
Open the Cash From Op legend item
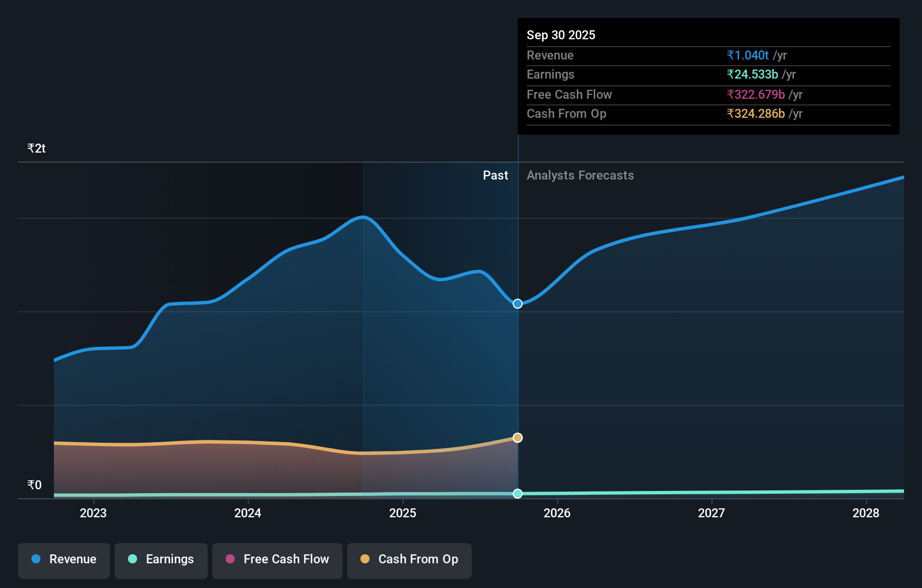(409, 559)
